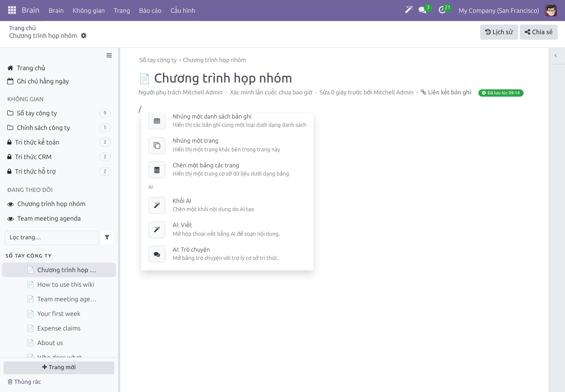The width and height of the screenshot is (565, 392).
Task: Click the Trang mới button
Action: 59,367
